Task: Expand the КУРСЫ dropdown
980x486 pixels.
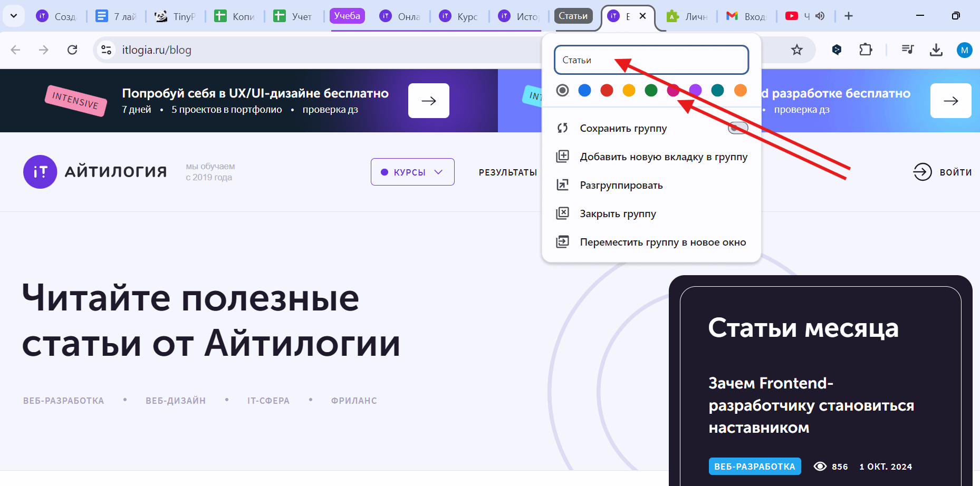Action: pyautogui.click(x=412, y=172)
